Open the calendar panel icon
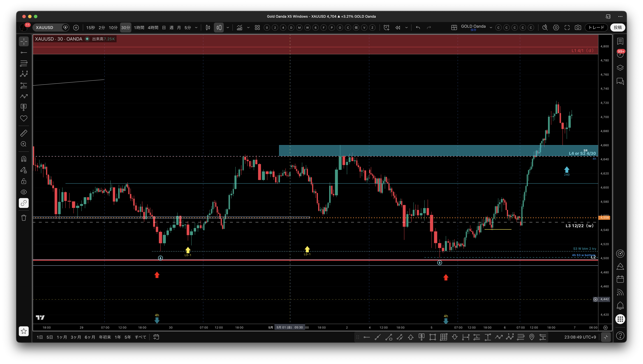The image size is (643, 364). click(x=620, y=279)
